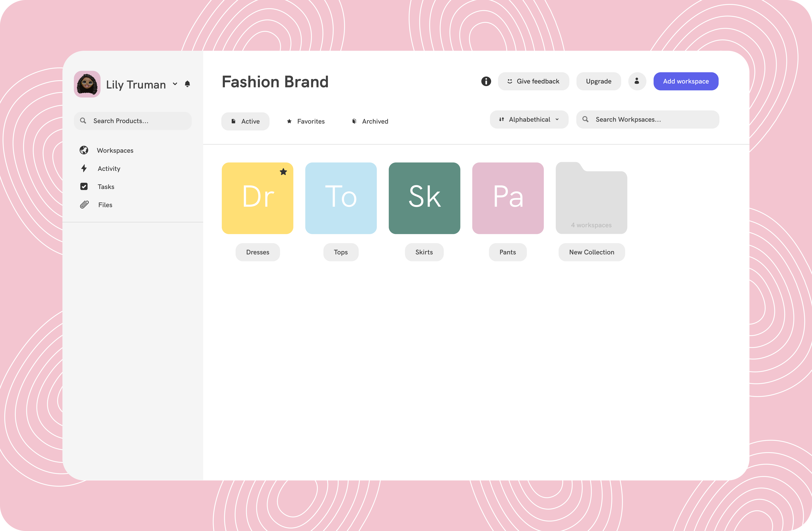Click the Add workspace button

(686, 81)
